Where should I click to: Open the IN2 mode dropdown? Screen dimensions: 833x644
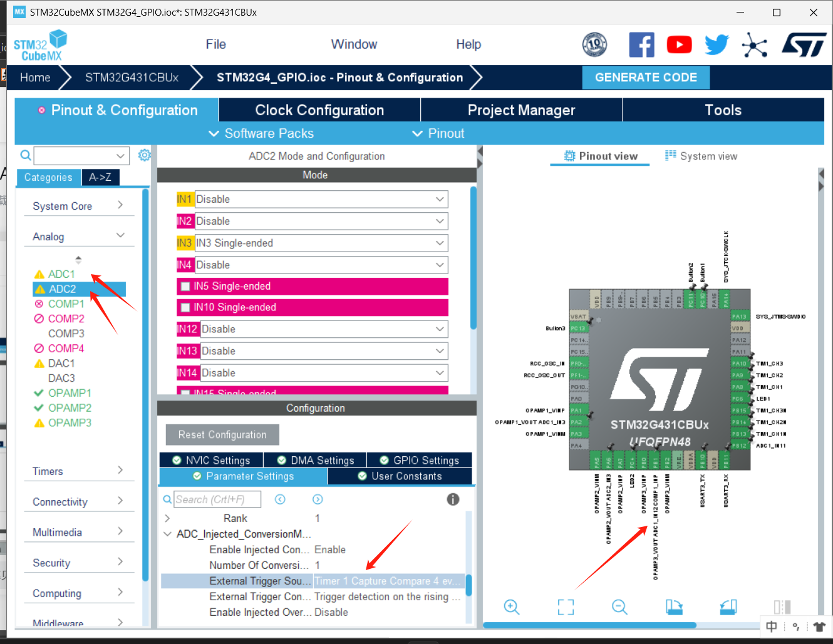click(321, 221)
